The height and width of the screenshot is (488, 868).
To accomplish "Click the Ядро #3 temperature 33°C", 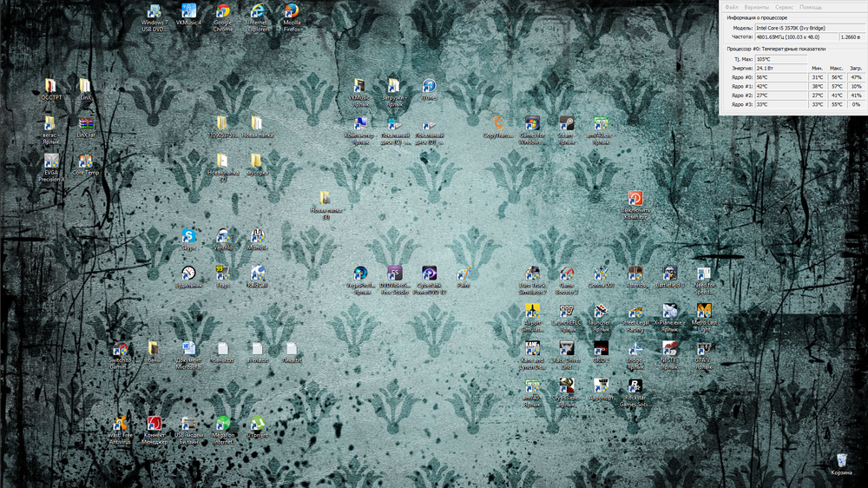I will tap(781, 104).
